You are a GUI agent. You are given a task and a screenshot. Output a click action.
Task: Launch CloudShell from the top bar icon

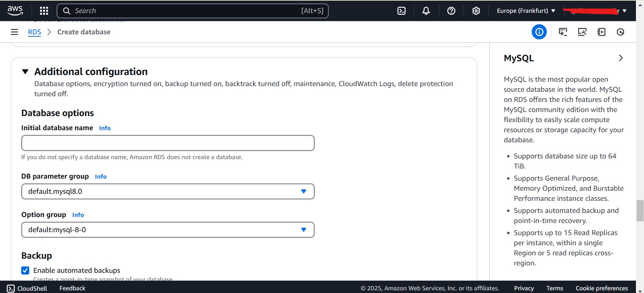point(402,11)
